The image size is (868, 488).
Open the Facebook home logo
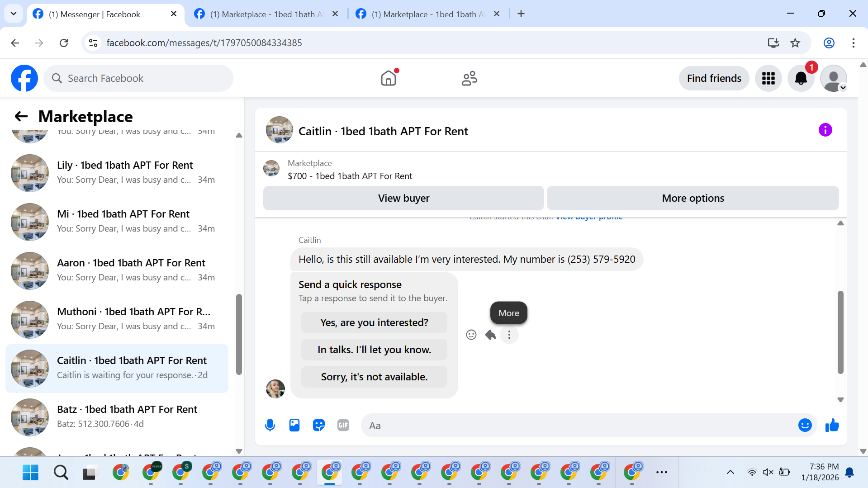pos(24,78)
